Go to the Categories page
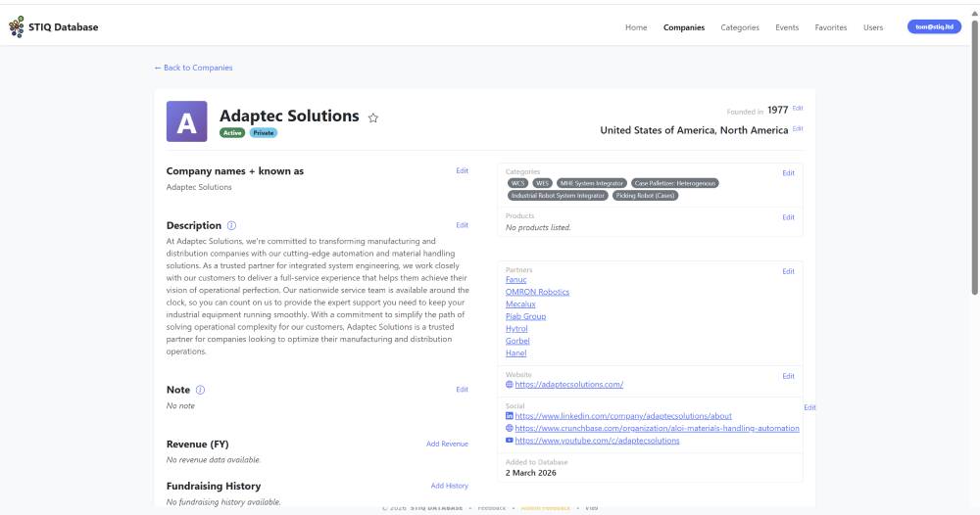This screenshot has height=515, width=980. (740, 27)
